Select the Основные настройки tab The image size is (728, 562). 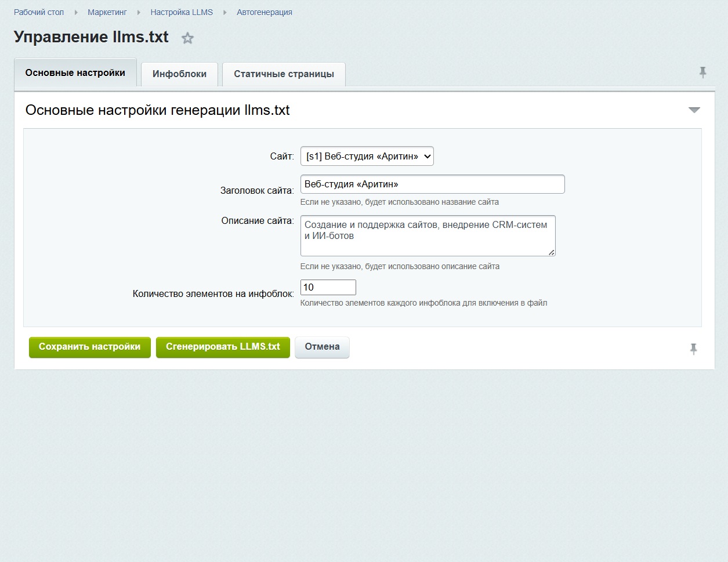tap(75, 72)
